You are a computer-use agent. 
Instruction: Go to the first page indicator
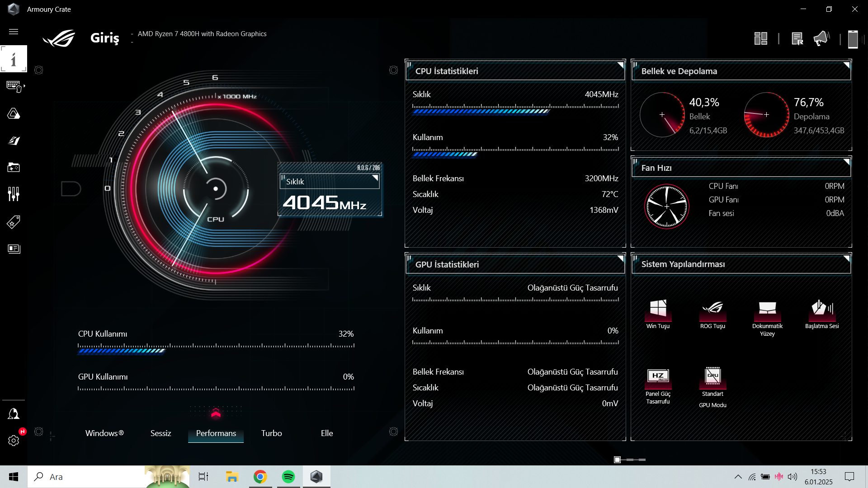click(617, 460)
